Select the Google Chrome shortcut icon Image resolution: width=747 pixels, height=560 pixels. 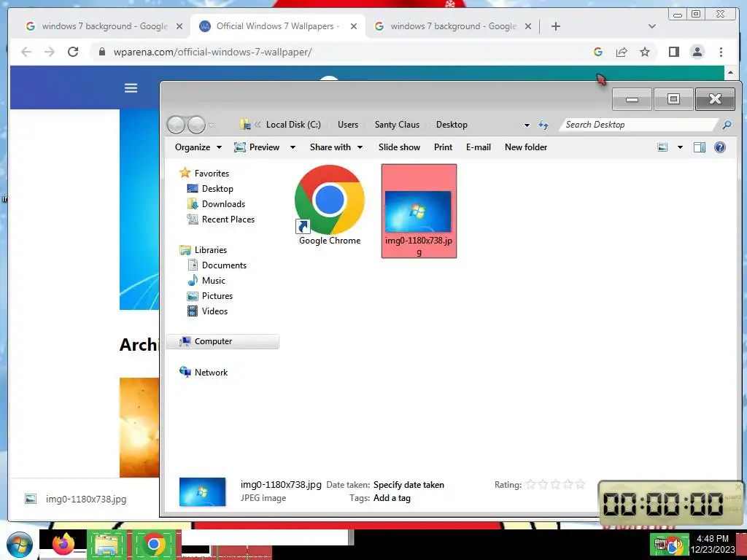[330, 205]
